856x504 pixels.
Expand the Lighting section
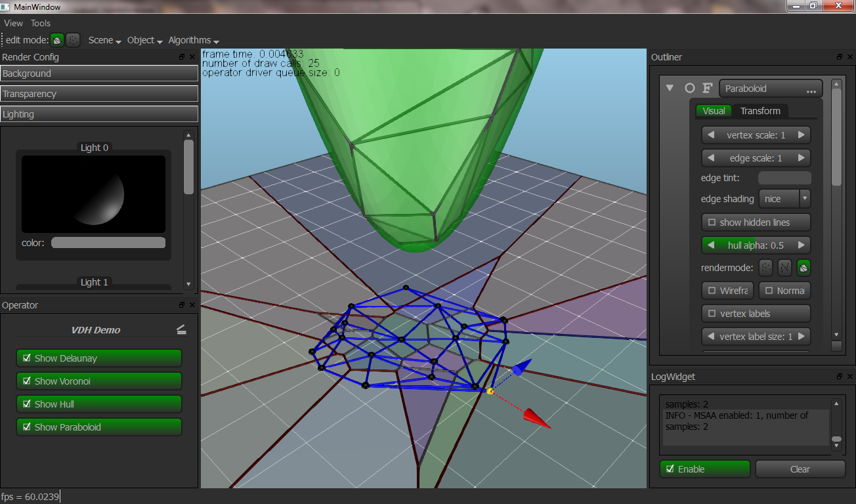[x=99, y=114]
